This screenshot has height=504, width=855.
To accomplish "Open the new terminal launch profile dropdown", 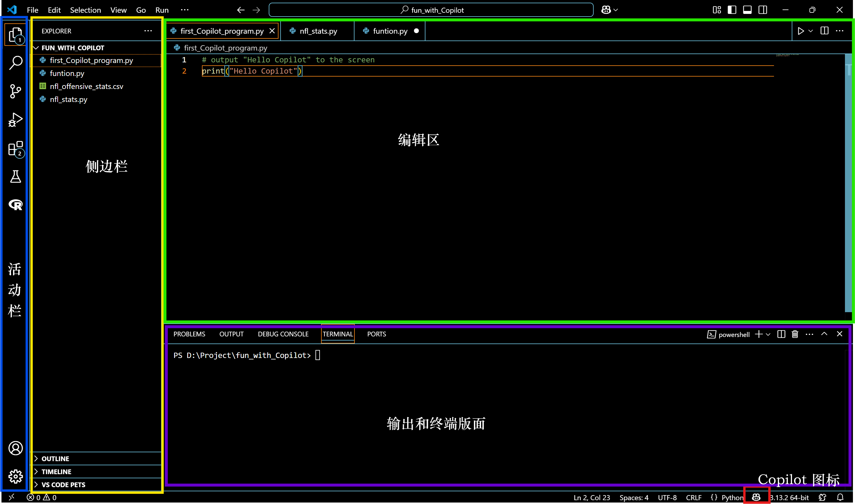I will 768,334.
